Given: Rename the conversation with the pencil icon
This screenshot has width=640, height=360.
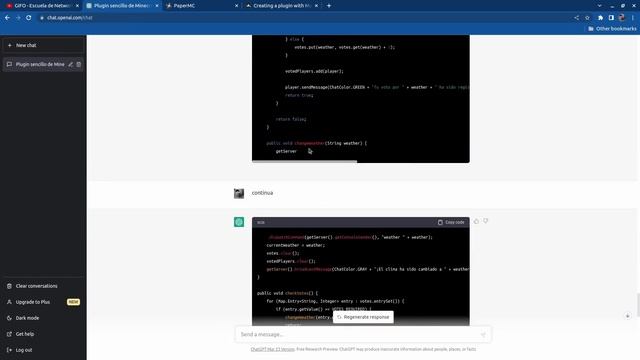Looking at the screenshot, I should (70, 64).
